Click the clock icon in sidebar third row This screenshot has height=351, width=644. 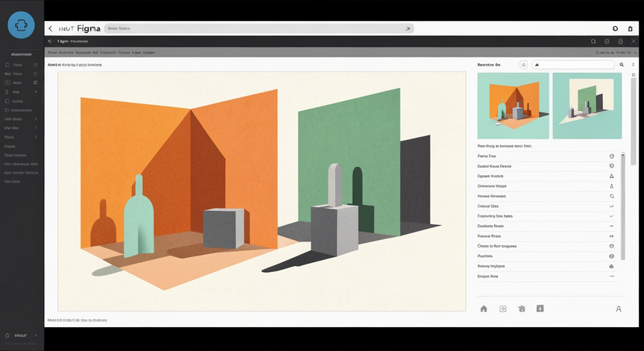point(7,83)
